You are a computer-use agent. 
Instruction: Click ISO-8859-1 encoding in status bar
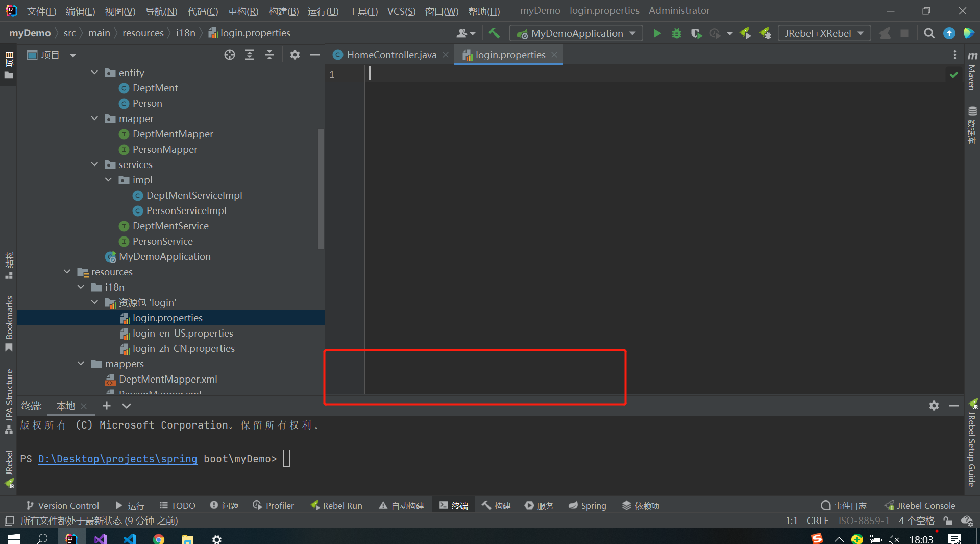click(x=864, y=521)
